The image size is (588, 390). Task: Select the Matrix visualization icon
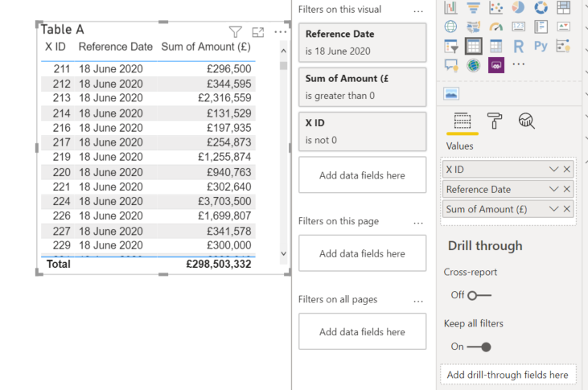tap(495, 46)
